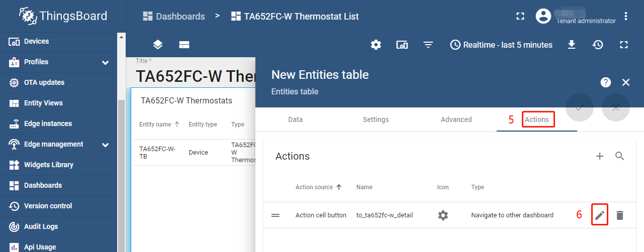Switch to the Advanced tab
This screenshot has height=252, width=644.
click(x=456, y=119)
